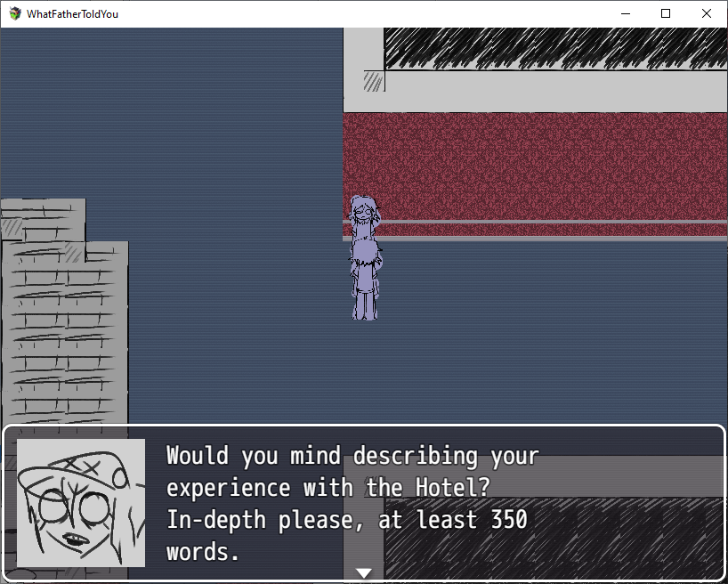Click the sketched character face portrait
728x584 pixels.
pos(81,503)
